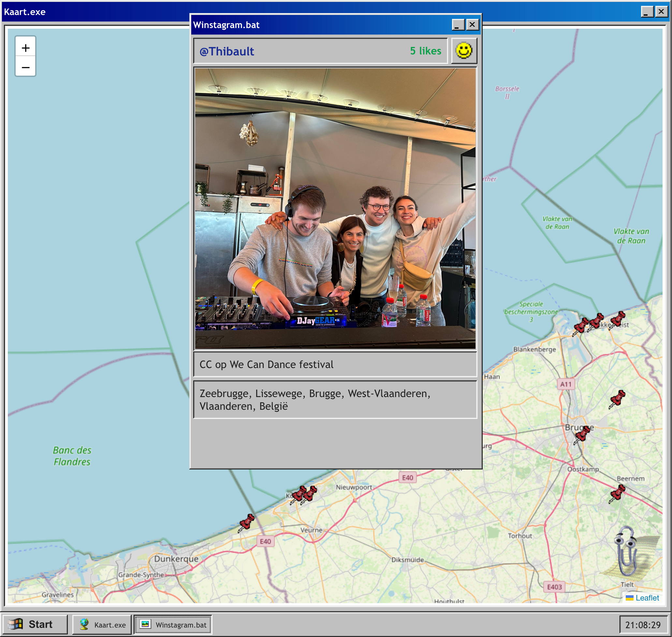Zoom in the map with plus button

25,48
